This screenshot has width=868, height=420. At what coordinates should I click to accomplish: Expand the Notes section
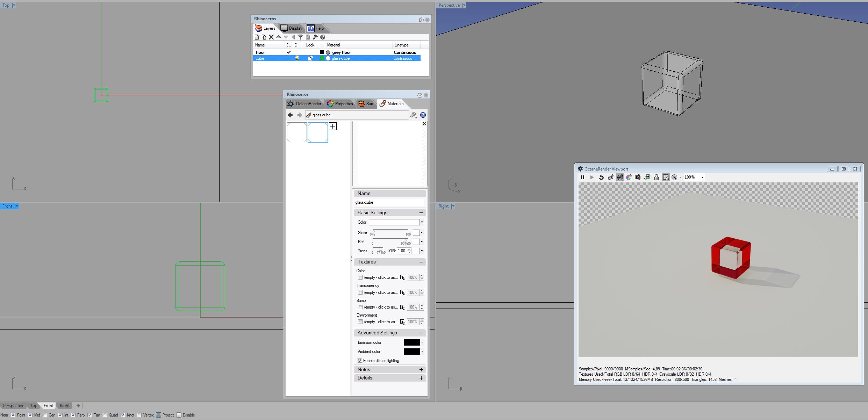pyautogui.click(x=421, y=370)
